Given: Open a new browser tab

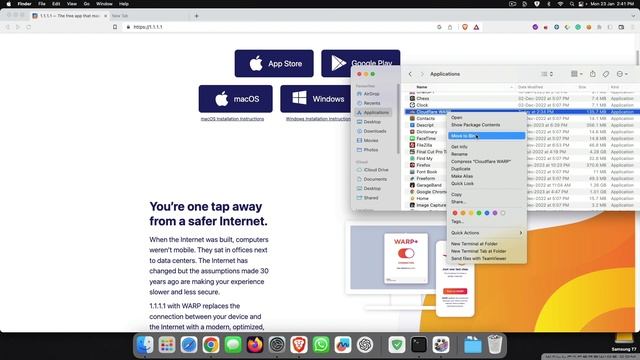Looking at the screenshot, I should (x=196, y=16).
